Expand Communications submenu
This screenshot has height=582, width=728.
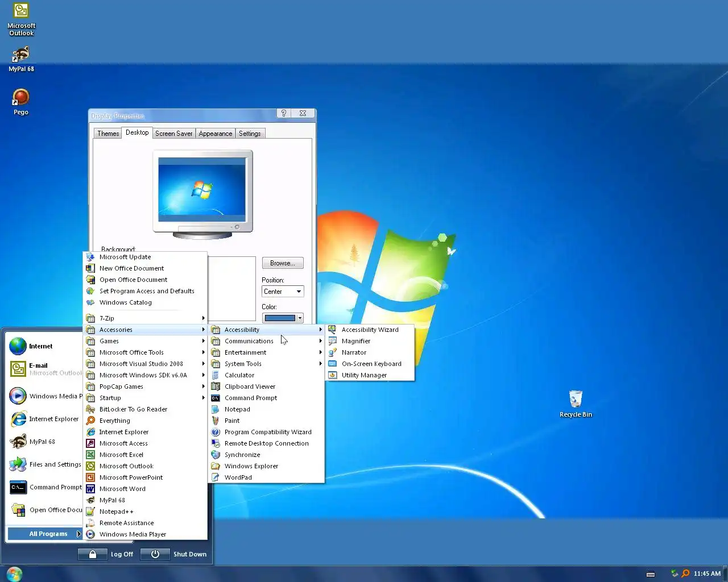(x=266, y=341)
